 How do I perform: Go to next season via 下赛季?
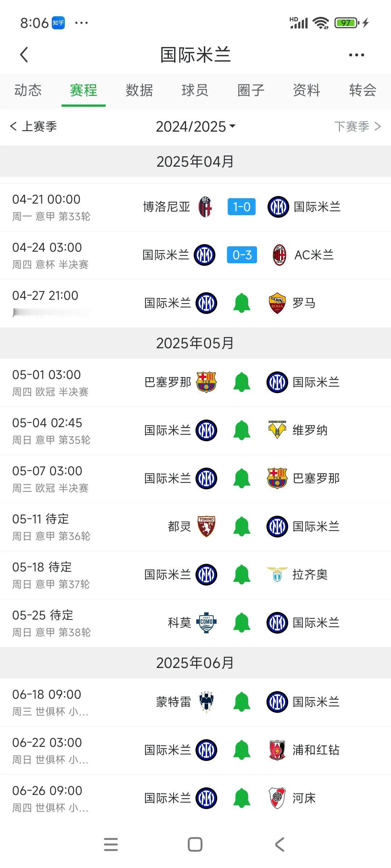click(358, 126)
